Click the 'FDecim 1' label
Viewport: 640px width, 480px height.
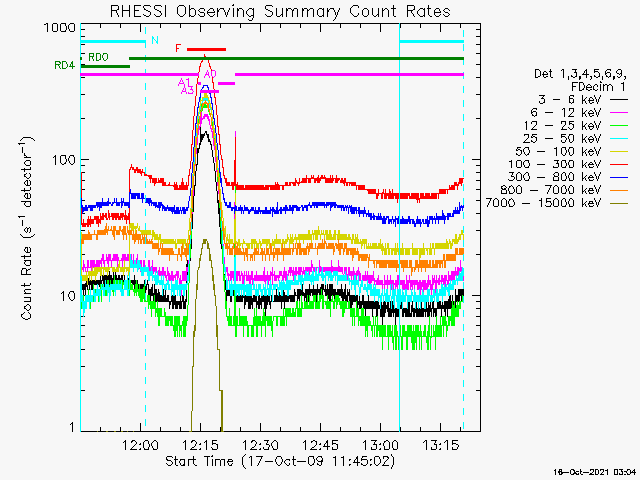coord(598,87)
